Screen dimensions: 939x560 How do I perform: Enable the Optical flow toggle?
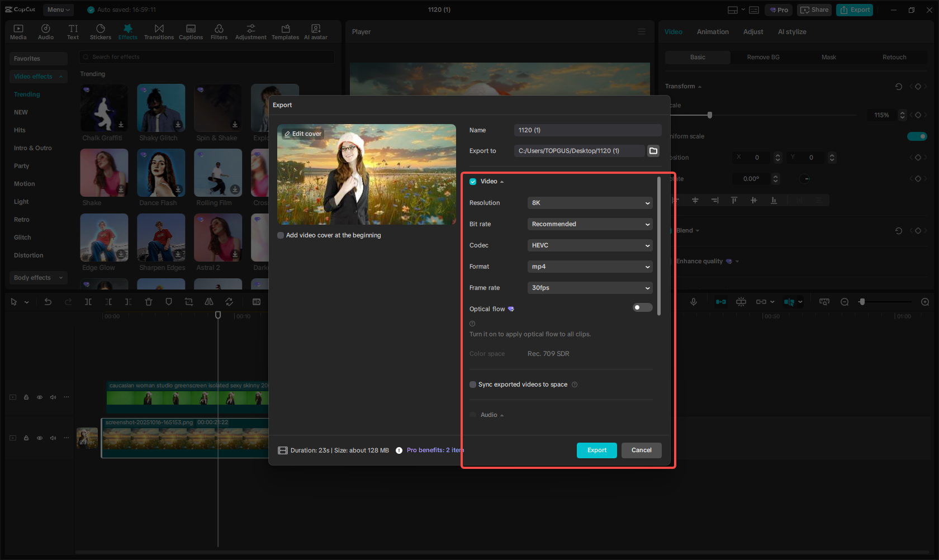point(642,307)
